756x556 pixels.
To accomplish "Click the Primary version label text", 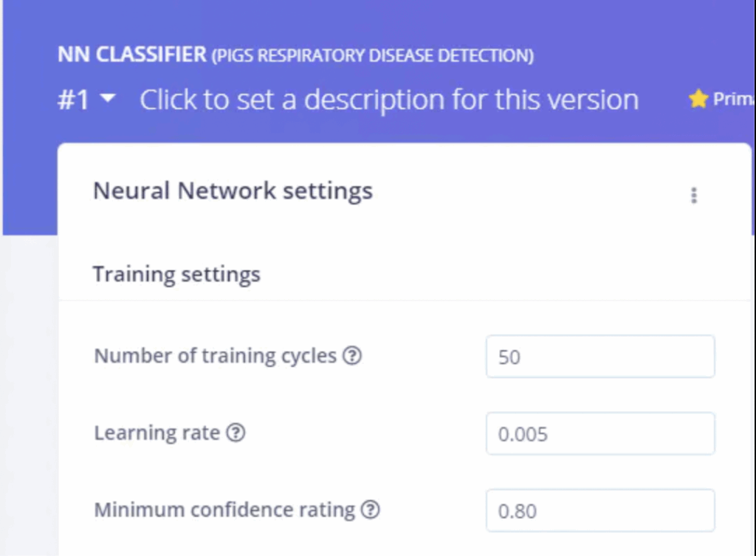I will point(734,99).
